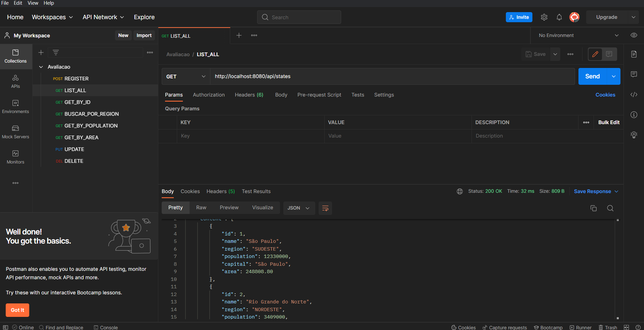The width and height of the screenshot is (644, 330).
Task: Switch to comment mode next to the pencil toggle
Action: (609, 54)
